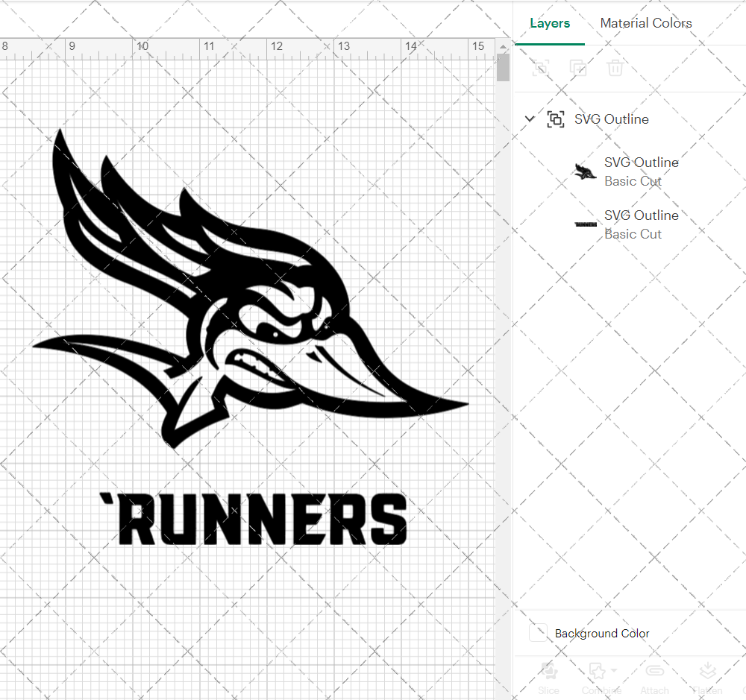Viewport: 746px width, 700px height.
Task: Click Basic Cut under the RUNNERS layer
Action: [633, 234]
